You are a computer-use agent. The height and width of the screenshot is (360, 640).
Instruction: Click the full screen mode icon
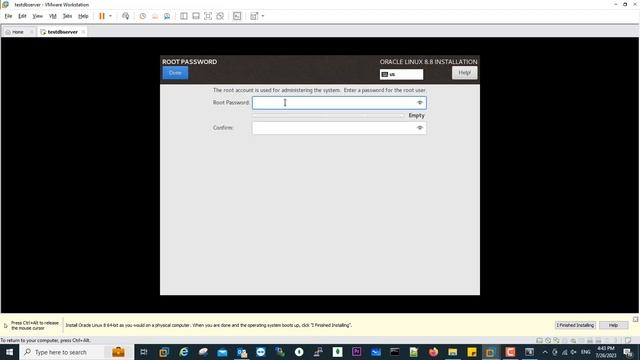[x=208, y=16]
